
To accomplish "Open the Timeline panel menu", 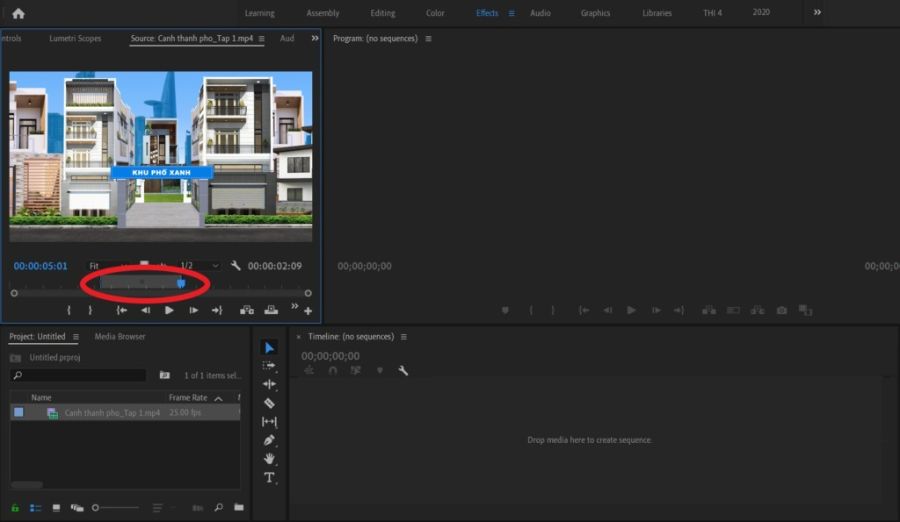I will click(404, 337).
